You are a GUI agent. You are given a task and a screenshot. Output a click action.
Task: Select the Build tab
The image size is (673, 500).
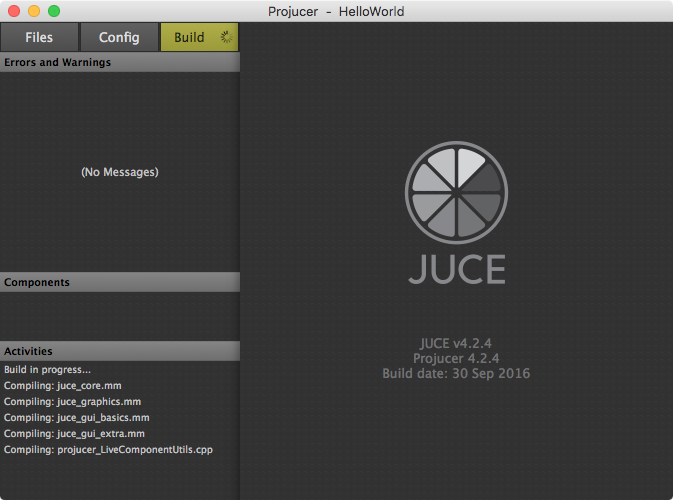(199, 37)
